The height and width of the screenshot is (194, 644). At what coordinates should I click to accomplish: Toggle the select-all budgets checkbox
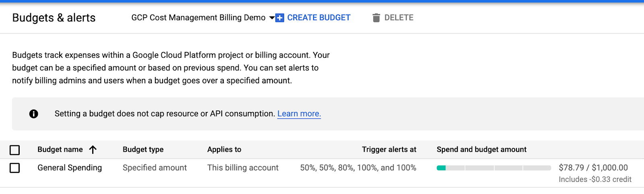(15, 150)
